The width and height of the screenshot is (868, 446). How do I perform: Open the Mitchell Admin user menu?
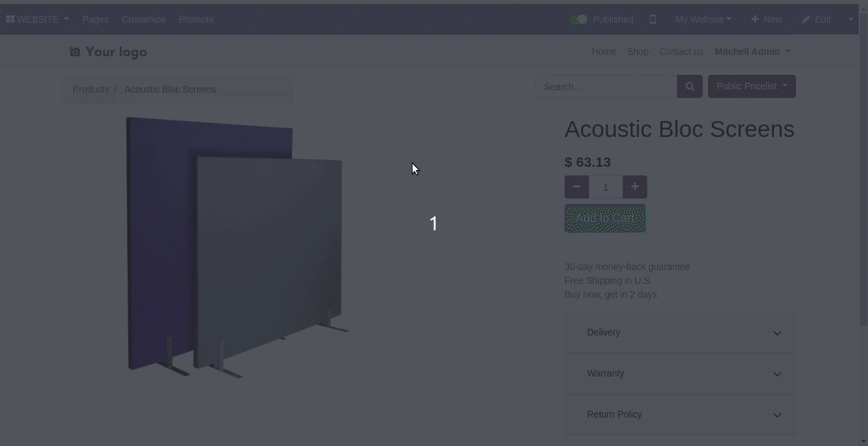752,52
